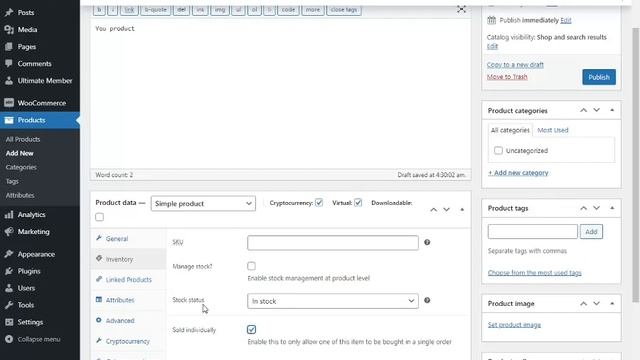Enable Manage stock checkbox

click(251, 266)
